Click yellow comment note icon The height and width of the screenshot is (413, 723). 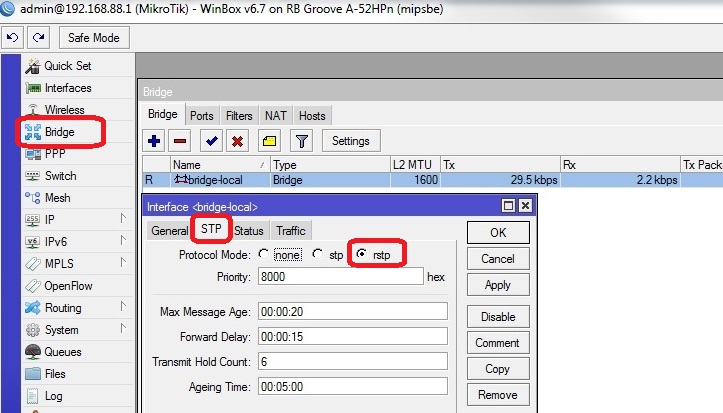pyautogui.click(x=269, y=141)
